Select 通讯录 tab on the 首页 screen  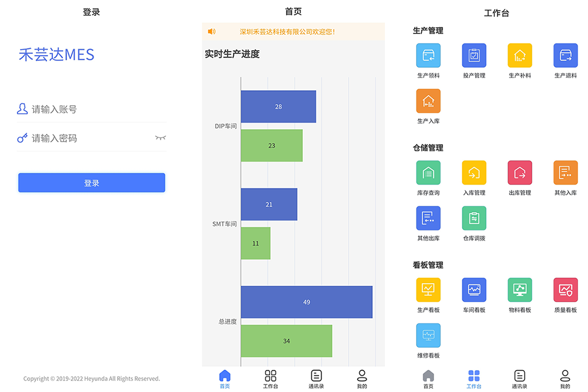tap(316, 379)
